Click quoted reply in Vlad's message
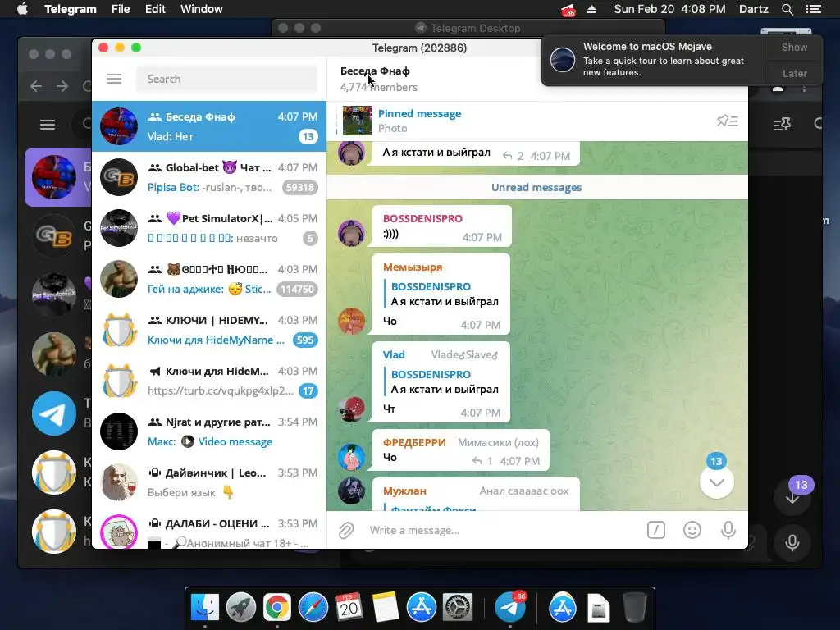 click(442, 381)
